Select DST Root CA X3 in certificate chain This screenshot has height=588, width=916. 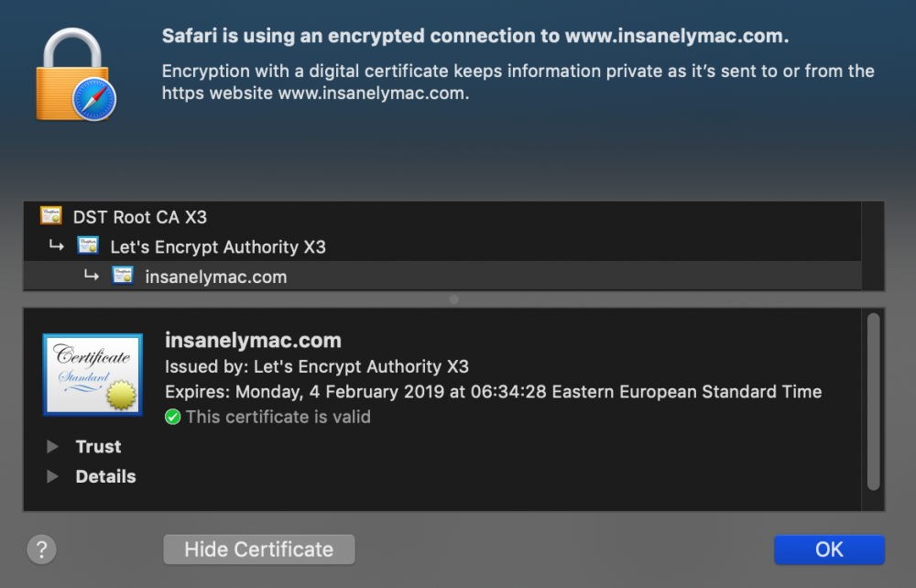coord(442,217)
